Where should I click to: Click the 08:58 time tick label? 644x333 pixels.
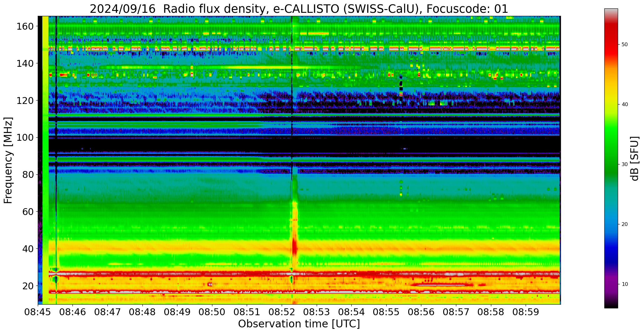coord(491,312)
